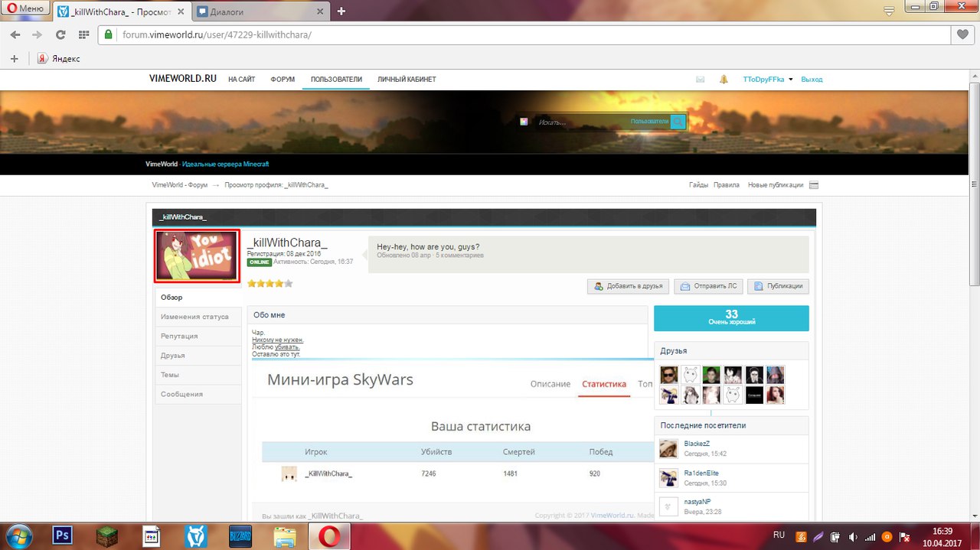The width and height of the screenshot is (980, 550).
Task: Open the Opera Меню button
Action: tap(25, 9)
